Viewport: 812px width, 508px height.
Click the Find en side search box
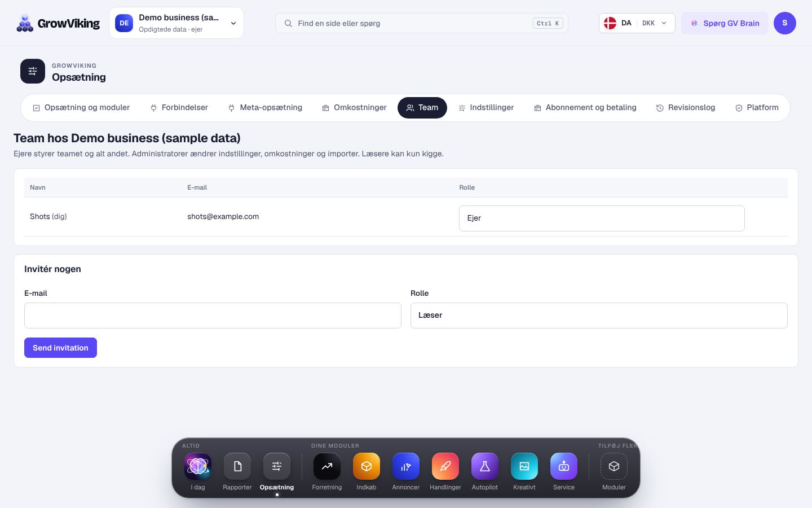422,23
